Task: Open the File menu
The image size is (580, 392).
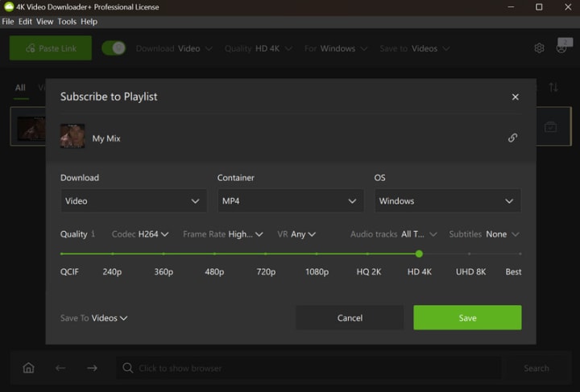Action: (x=8, y=22)
